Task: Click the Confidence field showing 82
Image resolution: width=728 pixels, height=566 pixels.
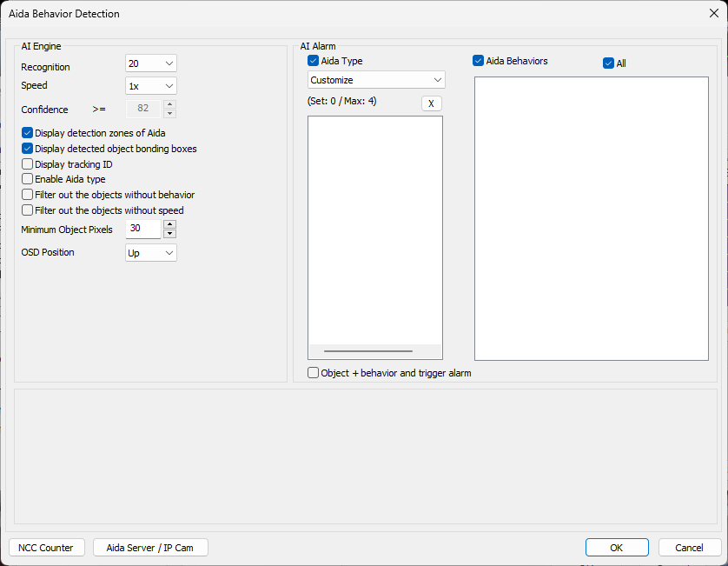Action: (x=143, y=109)
